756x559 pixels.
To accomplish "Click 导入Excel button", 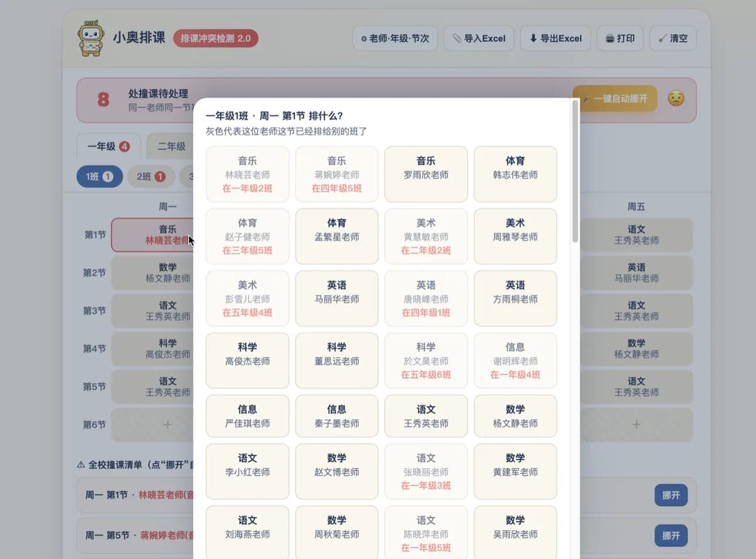I will pos(479,38).
